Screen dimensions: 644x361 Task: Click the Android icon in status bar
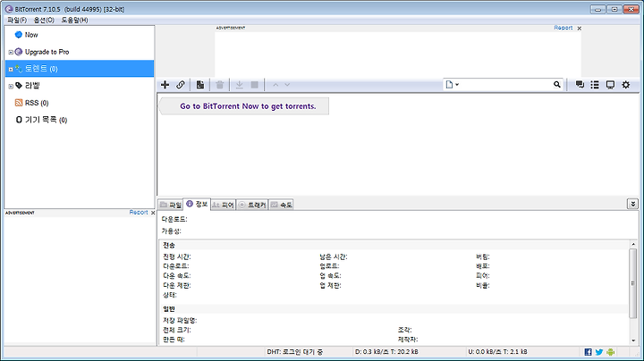coord(610,352)
